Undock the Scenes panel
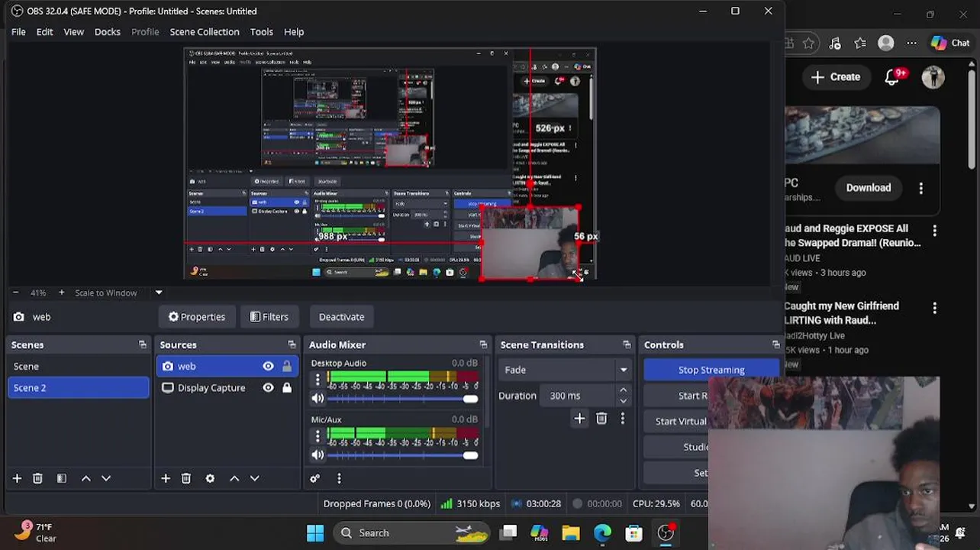This screenshot has width=980, height=550. tap(142, 345)
